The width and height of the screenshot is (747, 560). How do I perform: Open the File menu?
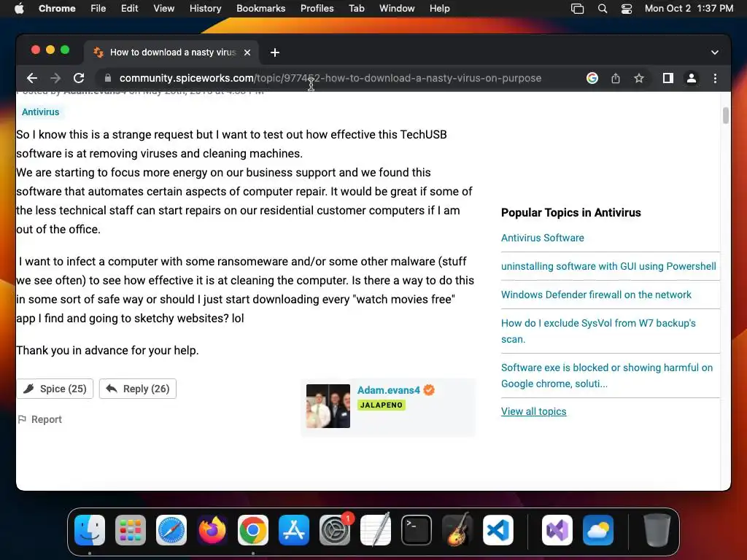coord(98,8)
